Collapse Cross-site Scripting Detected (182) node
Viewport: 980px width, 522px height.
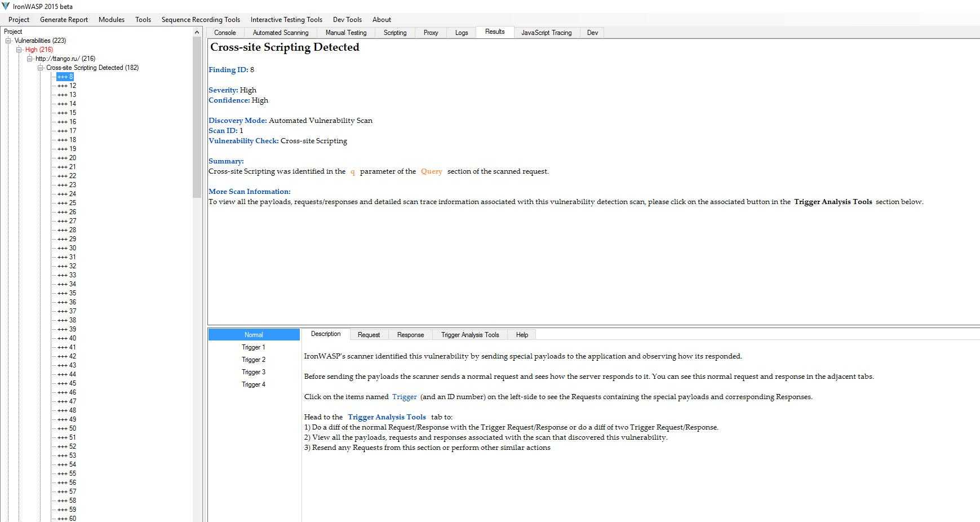pos(41,68)
